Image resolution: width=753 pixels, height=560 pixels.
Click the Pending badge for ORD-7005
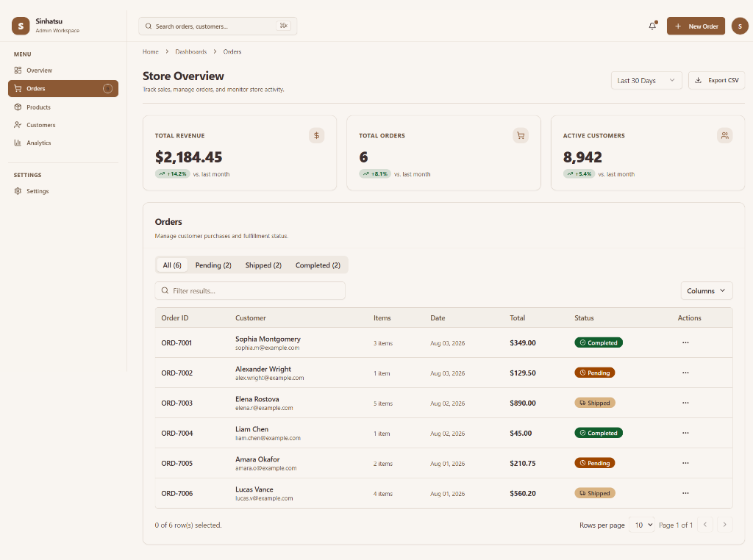(x=594, y=463)
